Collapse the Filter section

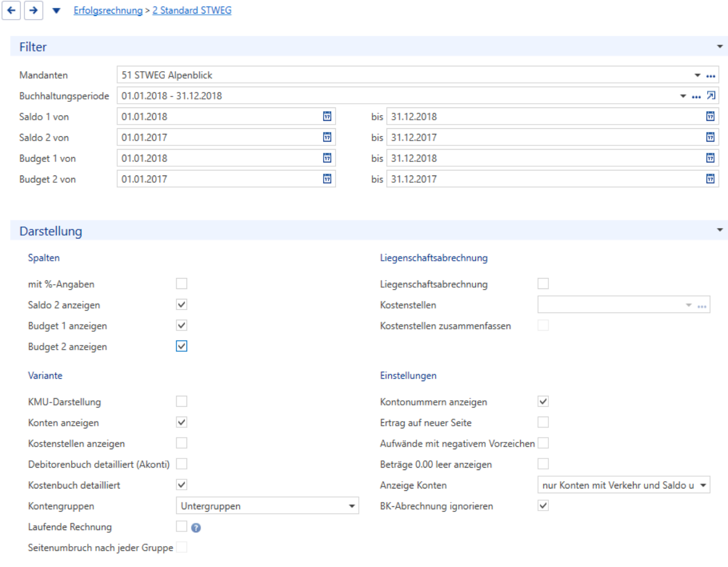[x=719, y=47]
